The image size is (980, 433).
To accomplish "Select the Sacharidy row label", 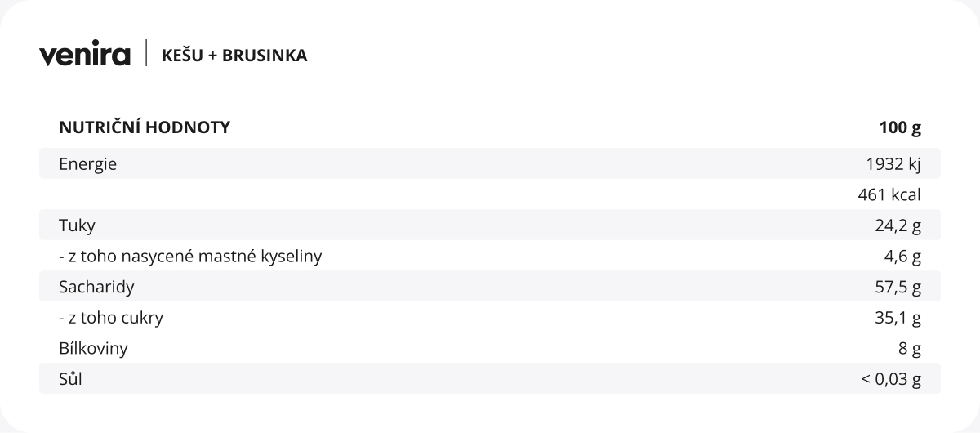I will [96, 287].
